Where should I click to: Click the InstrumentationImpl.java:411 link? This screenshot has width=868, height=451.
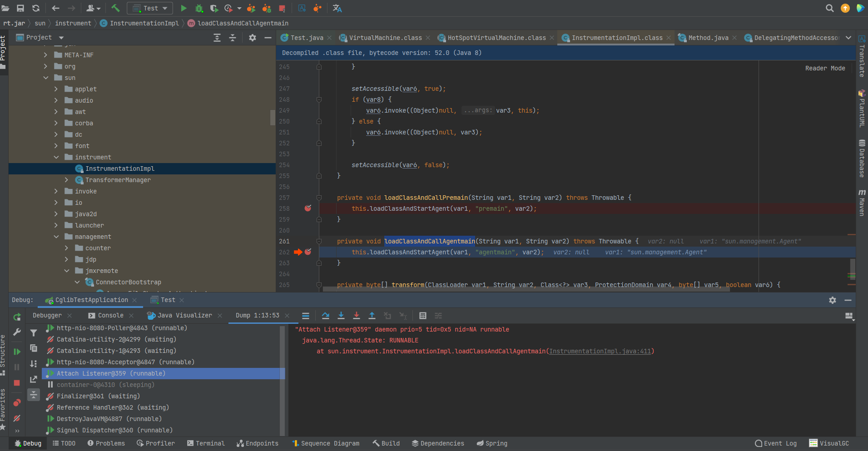coord(600,351)
